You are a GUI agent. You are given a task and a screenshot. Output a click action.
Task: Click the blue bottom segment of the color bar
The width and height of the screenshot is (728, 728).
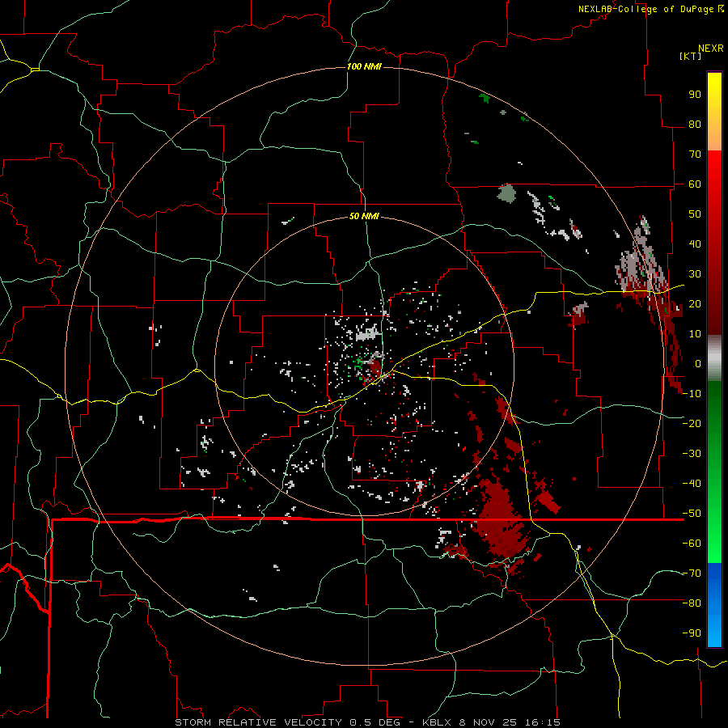(x=714, y=605)
